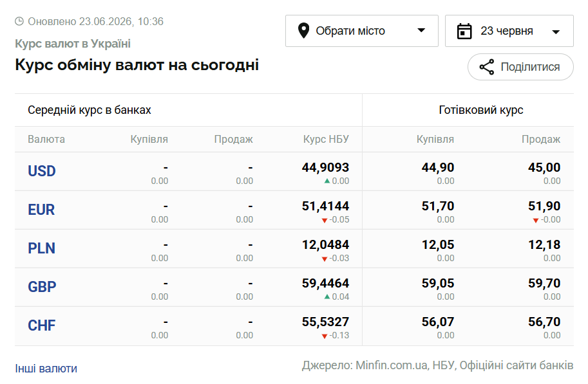Click PLN cash buy value 12,05
This screenshot has height=384, width=588.
tap(438, 244)
